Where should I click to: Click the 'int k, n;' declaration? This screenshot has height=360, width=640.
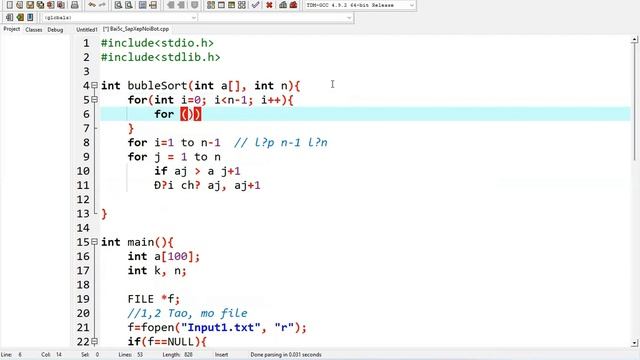(157, 270)
